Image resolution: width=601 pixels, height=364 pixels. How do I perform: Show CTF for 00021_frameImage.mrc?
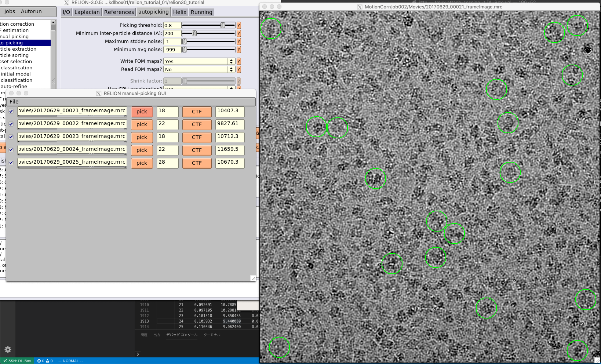[197, 112]
